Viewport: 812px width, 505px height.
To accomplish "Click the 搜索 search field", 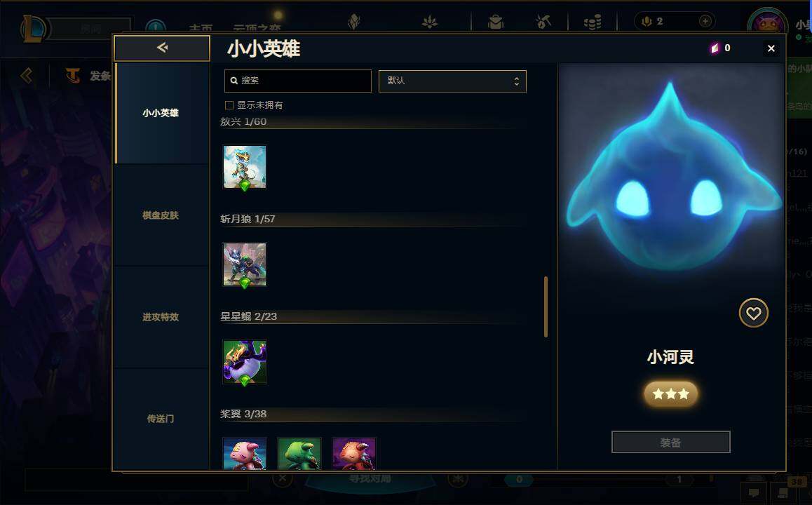I will [x=298, y=81].
